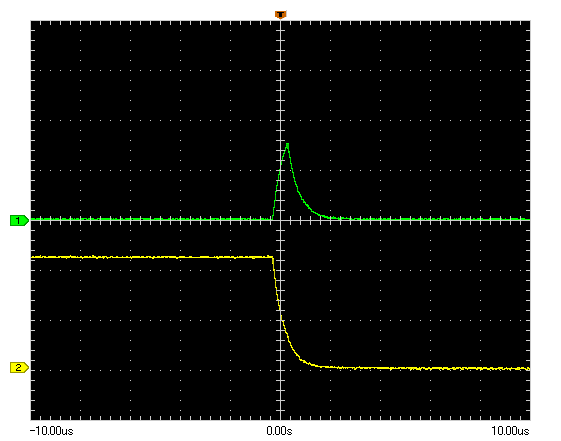Select the 0.00s center time label

pos(279,431)
